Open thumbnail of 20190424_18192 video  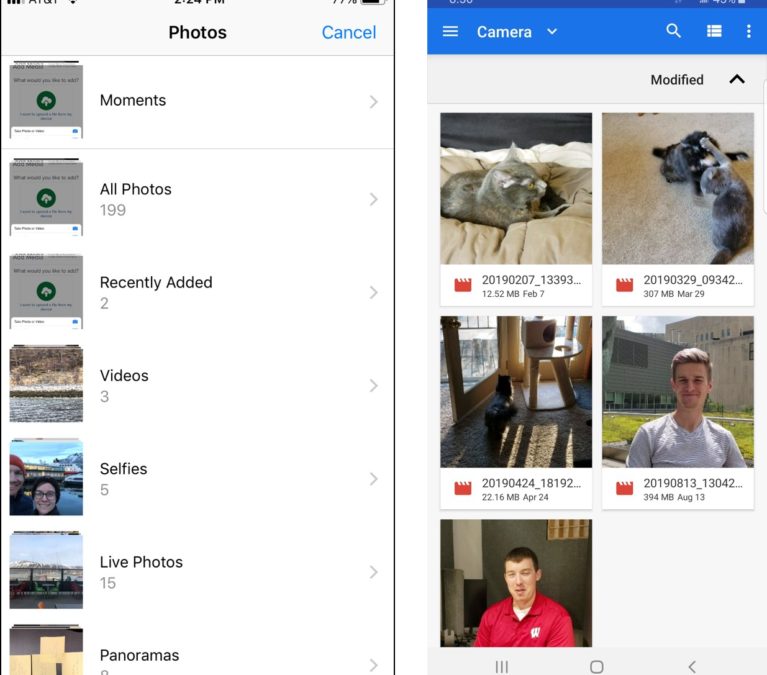(516, 391)
